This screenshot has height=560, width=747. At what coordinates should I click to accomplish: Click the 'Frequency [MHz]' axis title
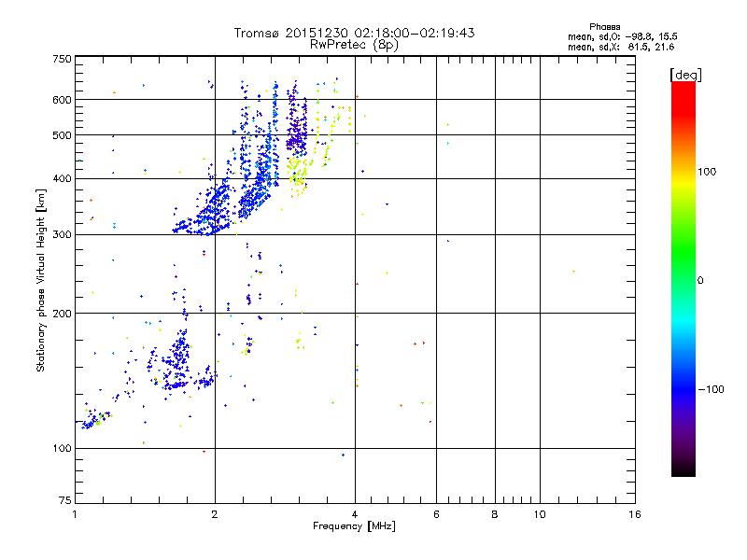point(354,526)
